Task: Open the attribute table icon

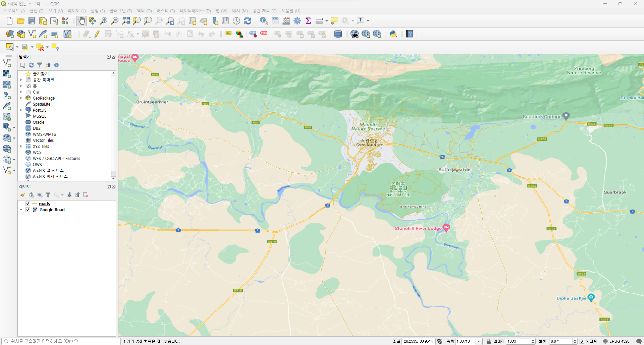Action: click(x=275, y=21)
